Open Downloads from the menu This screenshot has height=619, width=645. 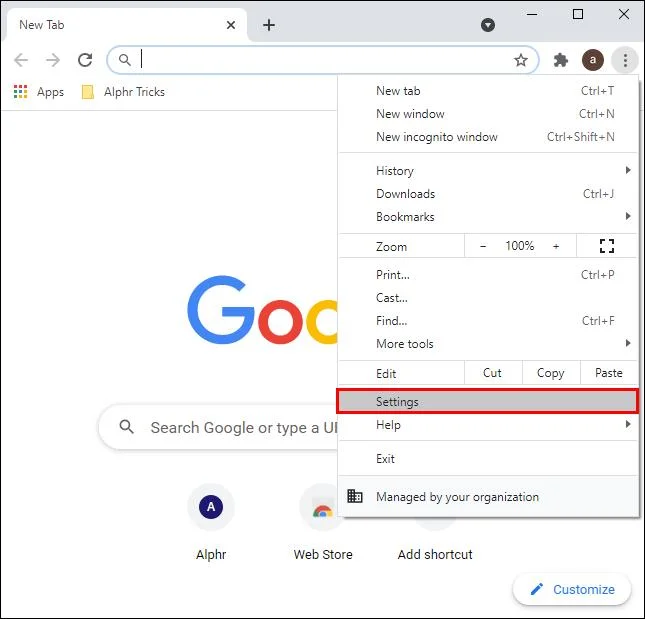[488, 193]
